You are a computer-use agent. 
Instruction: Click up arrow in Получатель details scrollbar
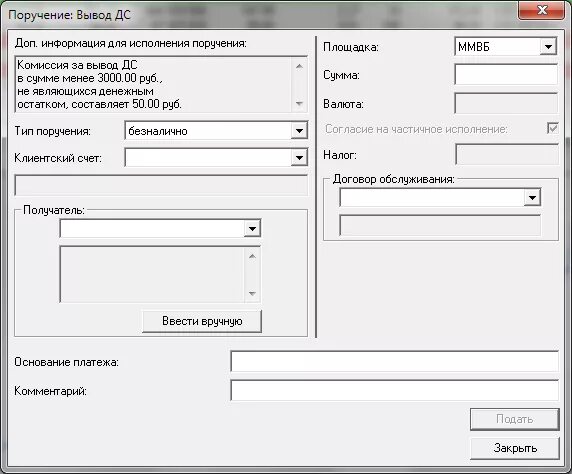[252, 256]
